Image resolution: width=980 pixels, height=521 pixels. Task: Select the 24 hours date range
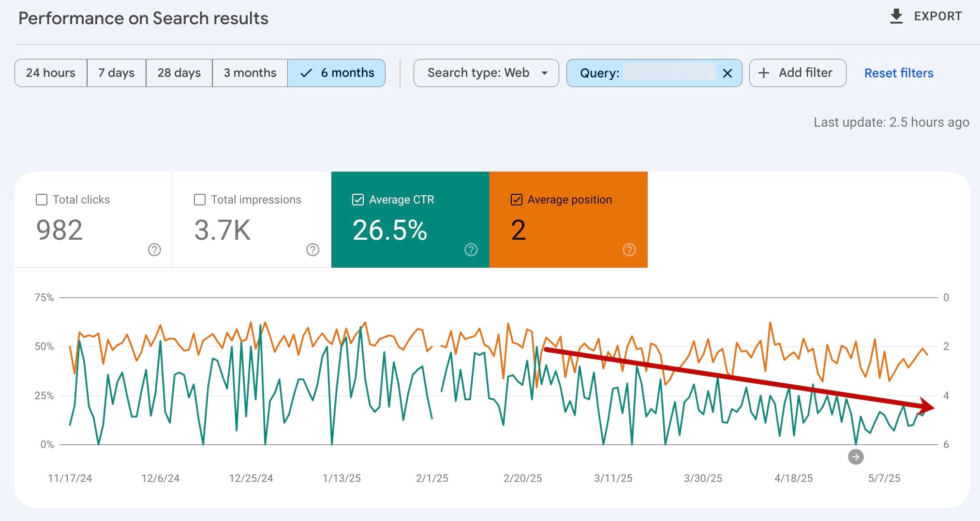51,73
